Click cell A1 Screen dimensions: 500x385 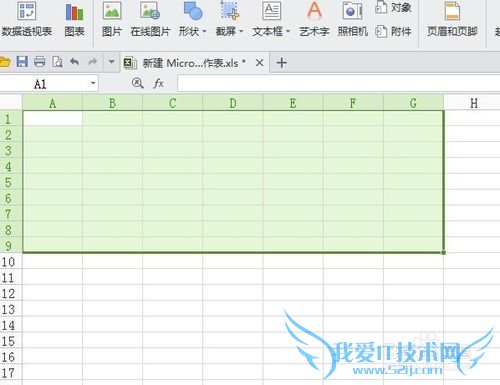click(x=53, y=119)
